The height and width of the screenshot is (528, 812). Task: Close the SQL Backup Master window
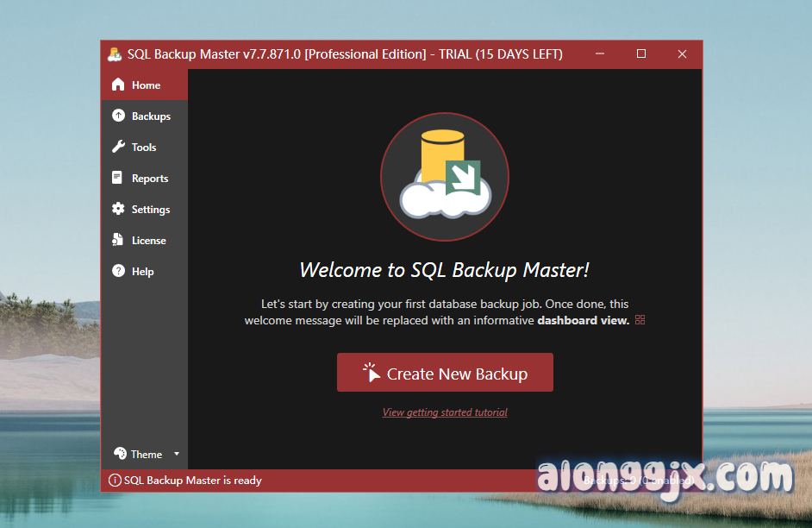click(682, 54)
